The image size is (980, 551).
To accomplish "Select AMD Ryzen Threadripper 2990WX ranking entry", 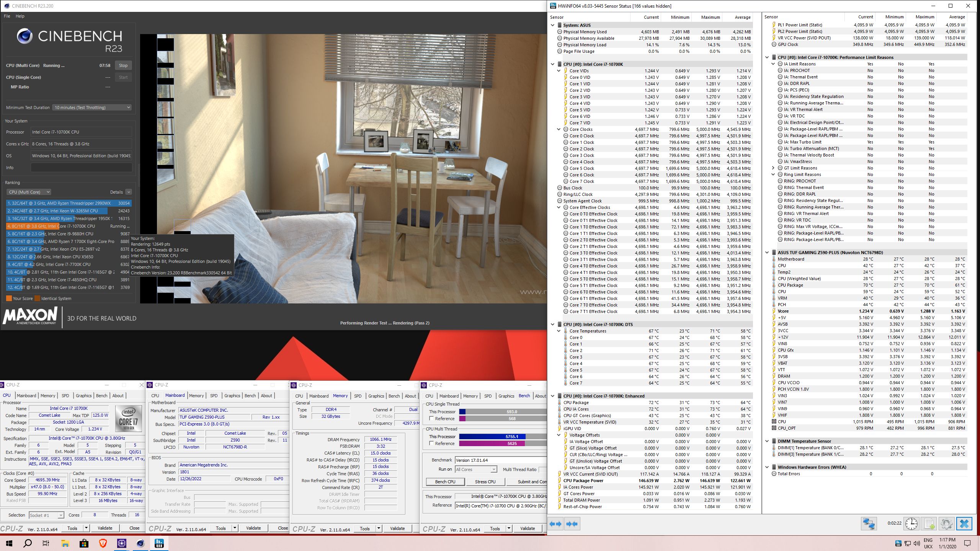I will tap(69, 203).
